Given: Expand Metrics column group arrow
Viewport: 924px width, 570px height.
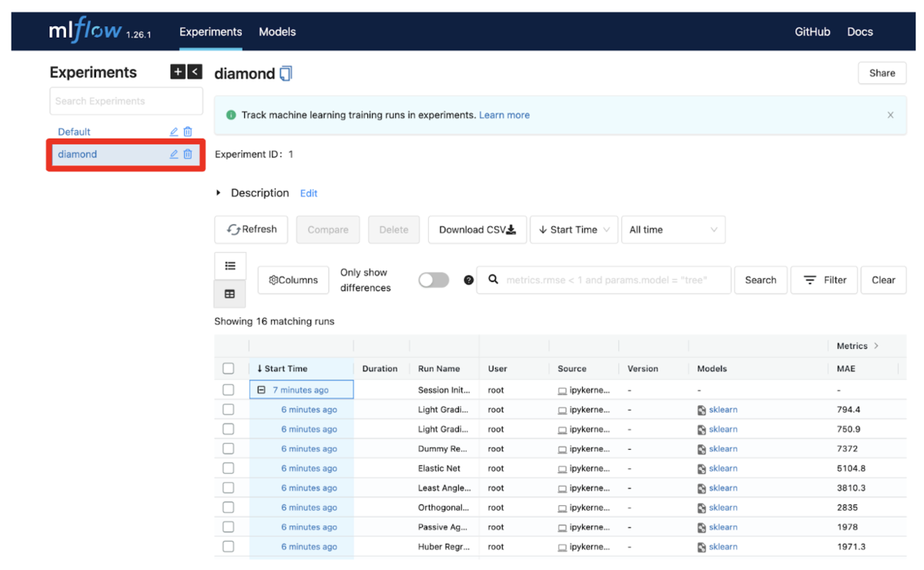Looking at the screenshot, I should click(x=876, y=346).
